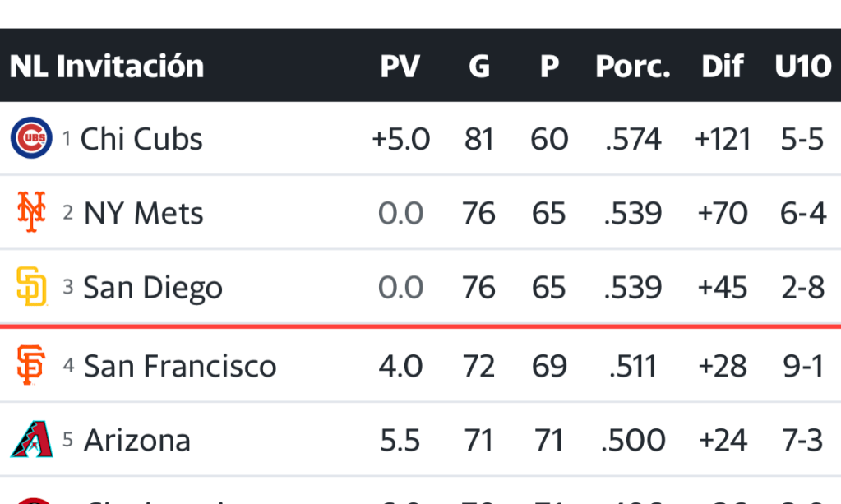Click the Cubs +121 run differential

point(722,139)
